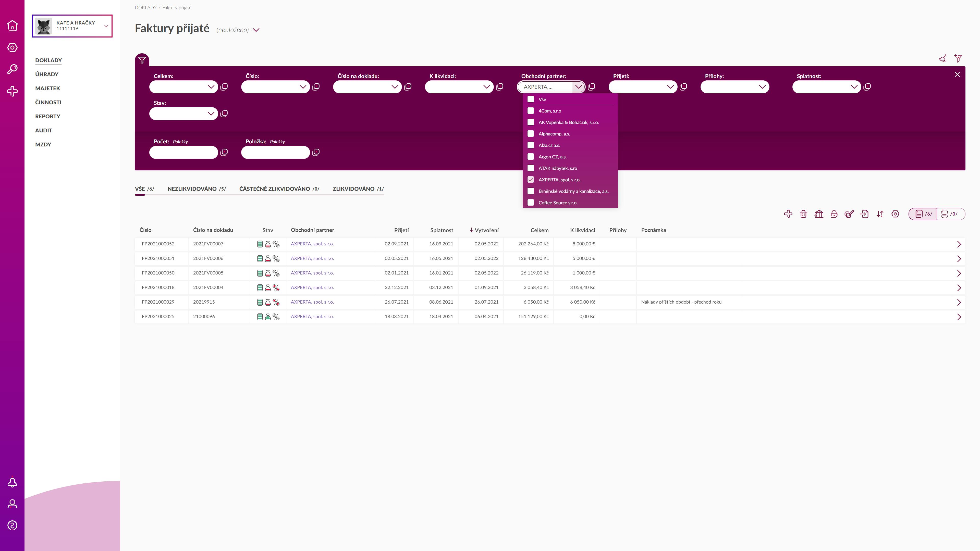Image resolution: width=980 pixels, height=551 pixels.
Task: Click the add filter funnel-plus icon
Action: [958, 58]
